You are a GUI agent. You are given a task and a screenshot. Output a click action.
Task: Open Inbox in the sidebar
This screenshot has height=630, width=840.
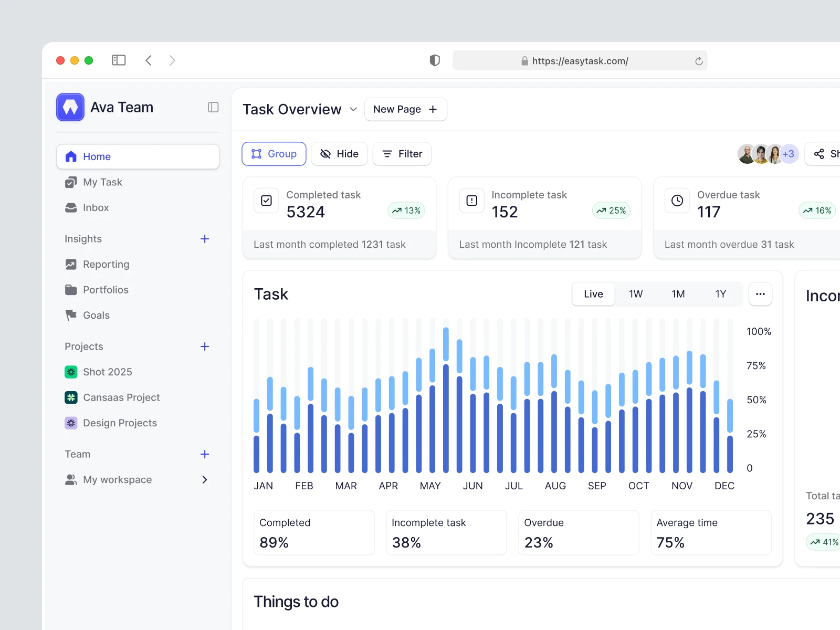pyautogui.click(x=138, y=207)
